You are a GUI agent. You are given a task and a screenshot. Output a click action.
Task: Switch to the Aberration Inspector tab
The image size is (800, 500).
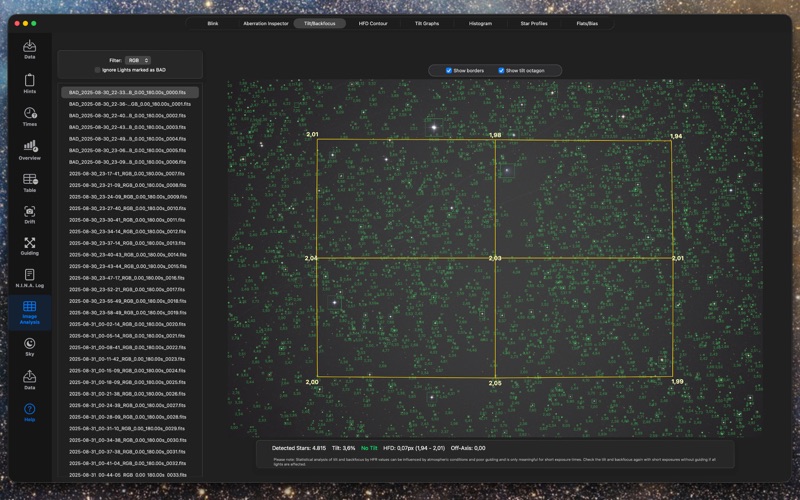265,23
